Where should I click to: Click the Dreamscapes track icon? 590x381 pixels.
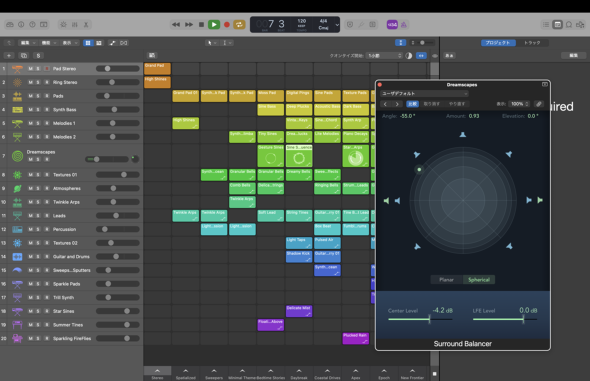(17, 156)
